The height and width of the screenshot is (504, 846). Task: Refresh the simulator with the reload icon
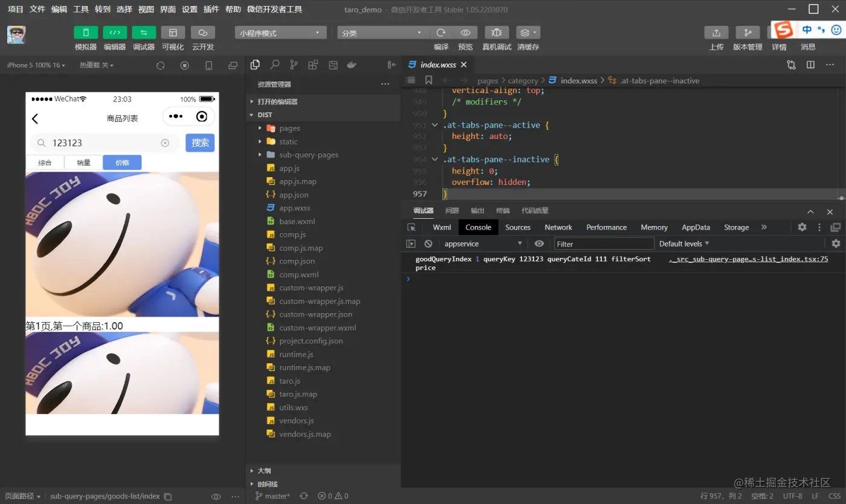(x=161, y=65)
